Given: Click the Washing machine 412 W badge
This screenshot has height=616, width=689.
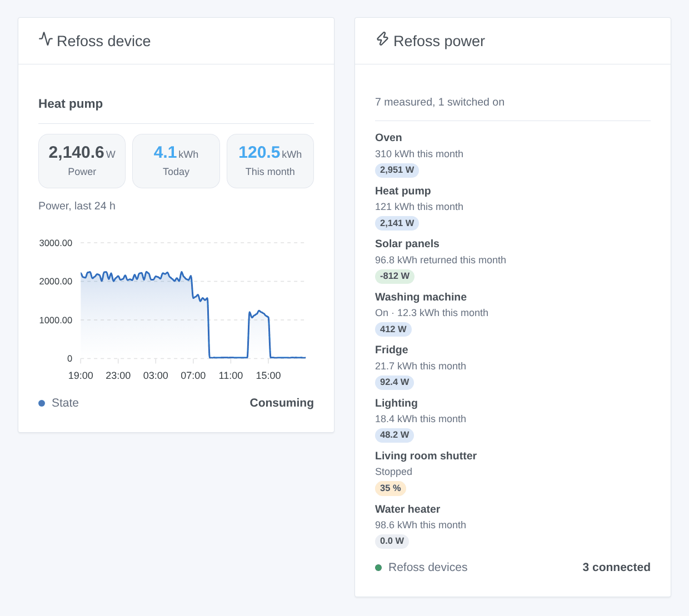Looking at the screenshot, I should pos(393,329).
